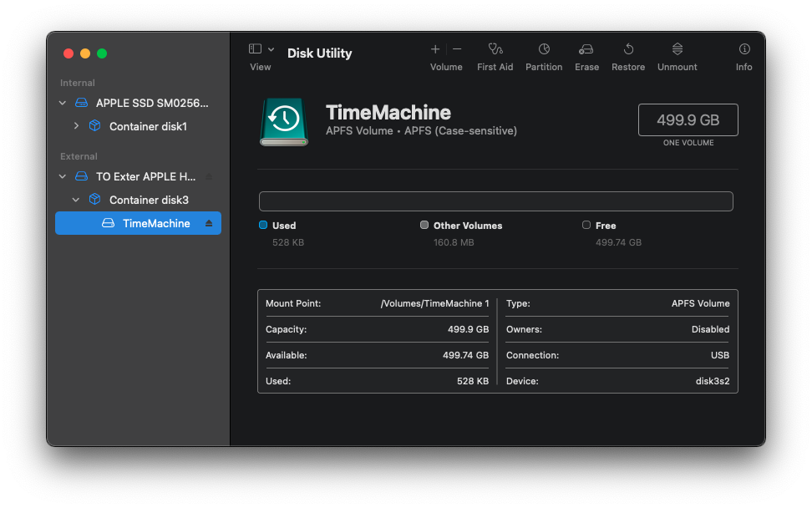
Task: Eject TimeMachine with sidebar eject icon
Action: [209, 223]
